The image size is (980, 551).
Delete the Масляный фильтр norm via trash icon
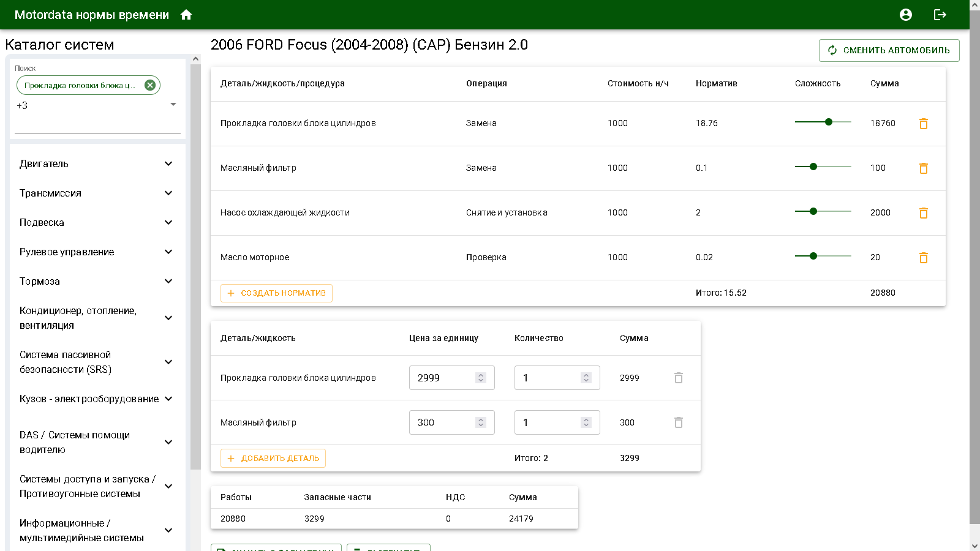click(923, 168)
